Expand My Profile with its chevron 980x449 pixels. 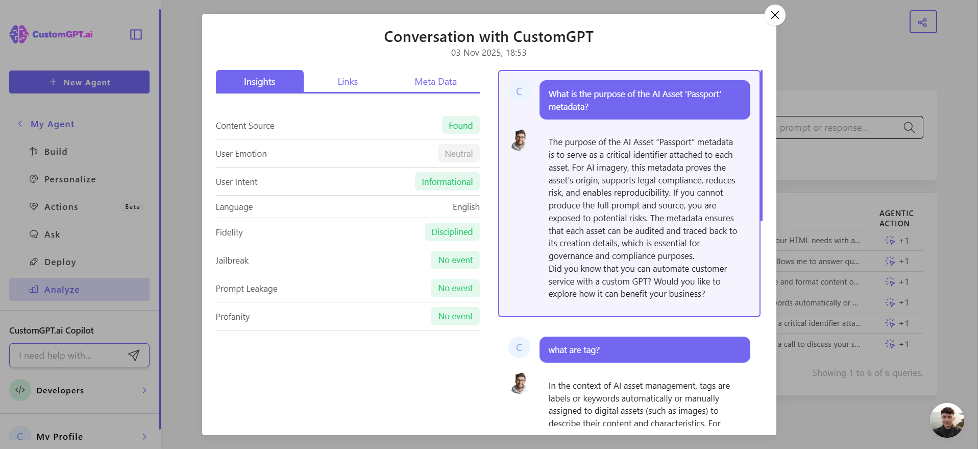144,437
